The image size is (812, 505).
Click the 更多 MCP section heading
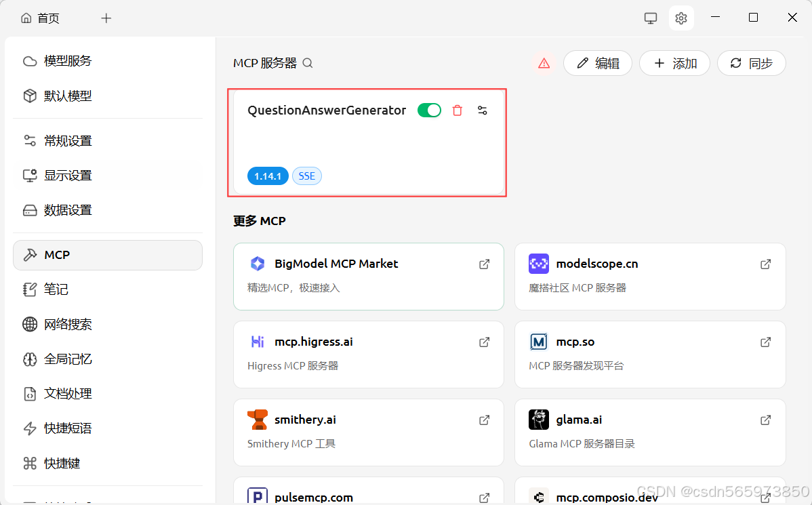tap(260, 221)
